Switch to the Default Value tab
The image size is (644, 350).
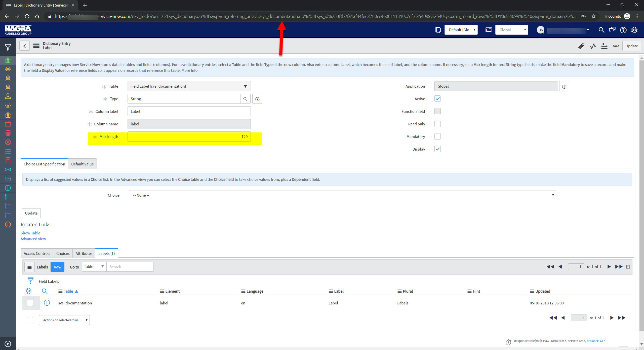coord(82,164)
